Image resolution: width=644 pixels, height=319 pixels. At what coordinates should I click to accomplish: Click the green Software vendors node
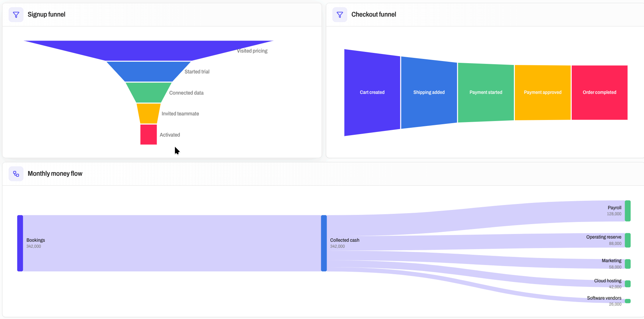[x=627, y=301]
